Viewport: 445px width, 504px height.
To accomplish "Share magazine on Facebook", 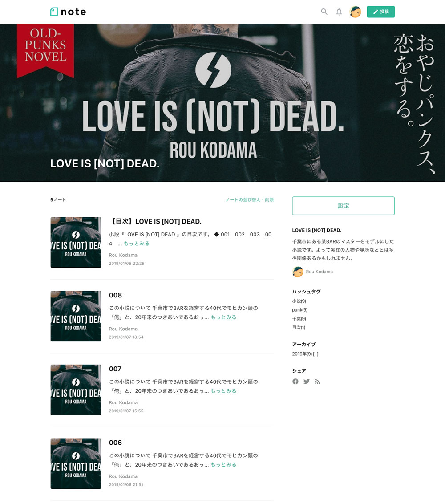I will click(x=295, y=382).
